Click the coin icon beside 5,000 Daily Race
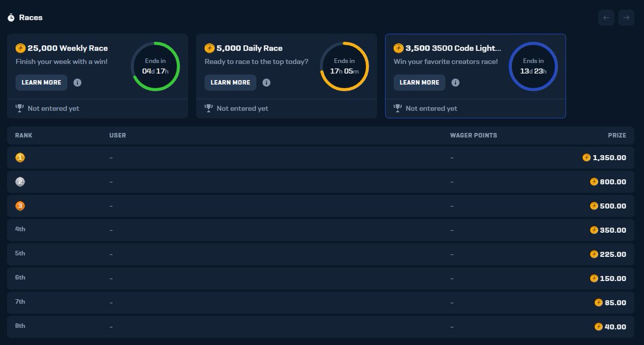 click(x=209, y=48)
